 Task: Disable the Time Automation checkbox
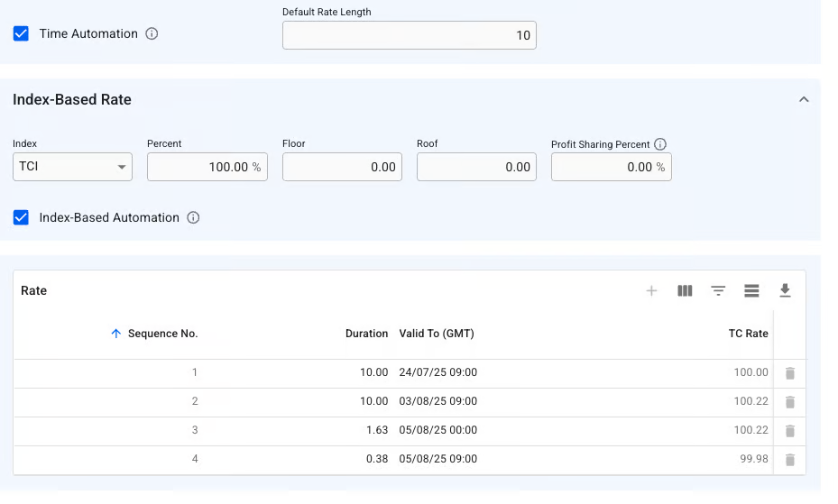click(x=22, y=34)
